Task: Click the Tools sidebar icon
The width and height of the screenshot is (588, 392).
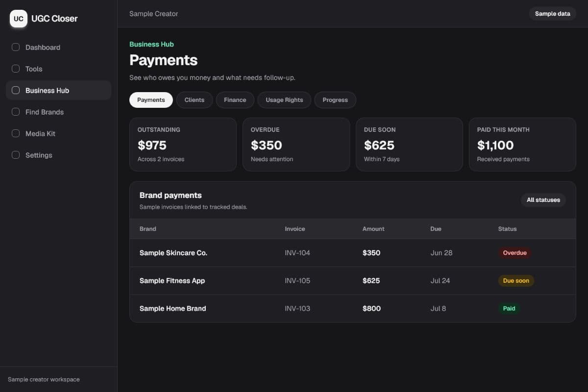Action: (16, 69)
